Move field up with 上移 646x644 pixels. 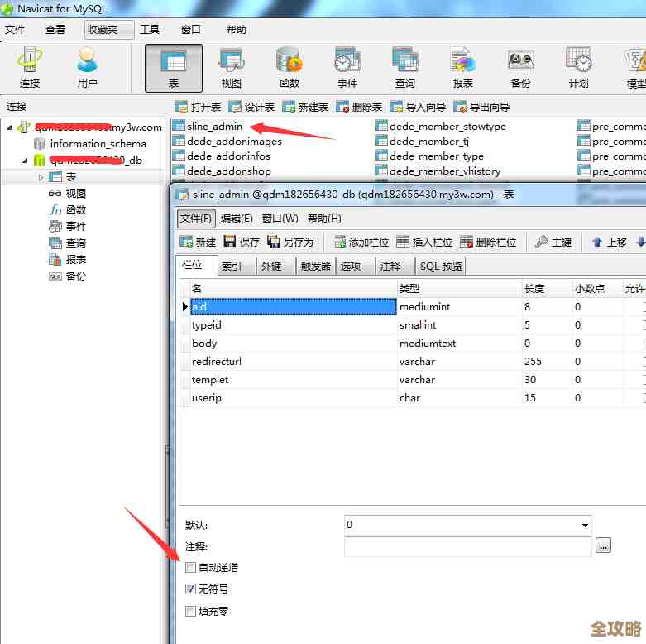tap(610, 242)
